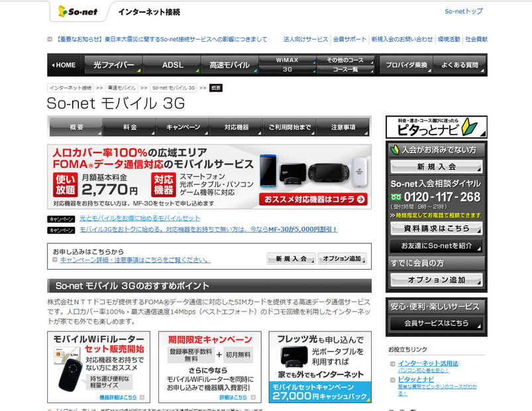
Task: Select よくある質問 navigation item
Action: click(x=459, y=65)
